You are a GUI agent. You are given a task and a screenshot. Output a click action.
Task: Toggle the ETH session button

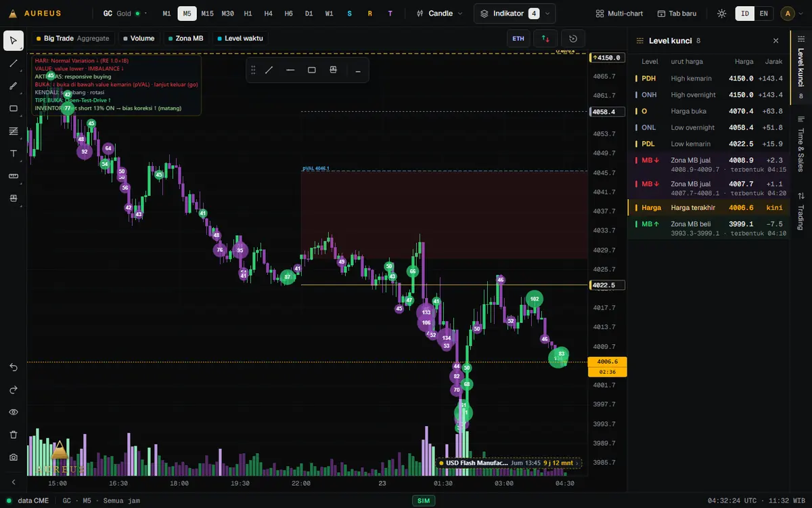tap(518, 39)
